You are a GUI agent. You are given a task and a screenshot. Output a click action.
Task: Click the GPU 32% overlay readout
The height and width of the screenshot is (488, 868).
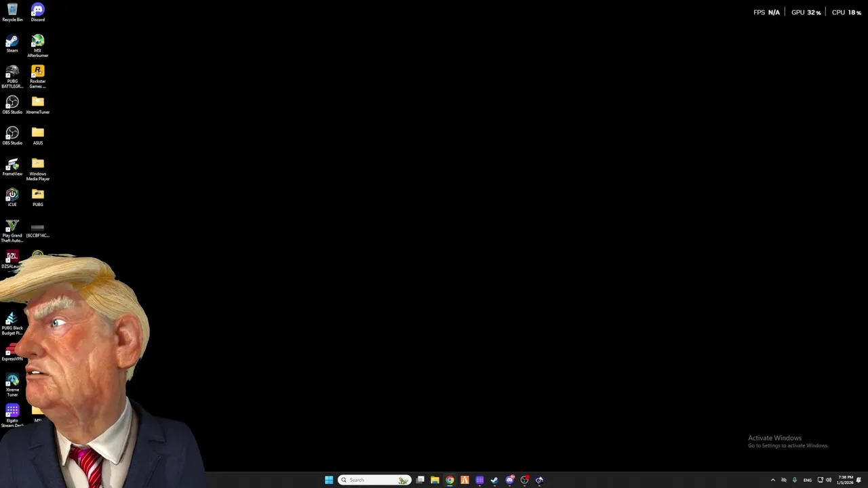point(806,12)
